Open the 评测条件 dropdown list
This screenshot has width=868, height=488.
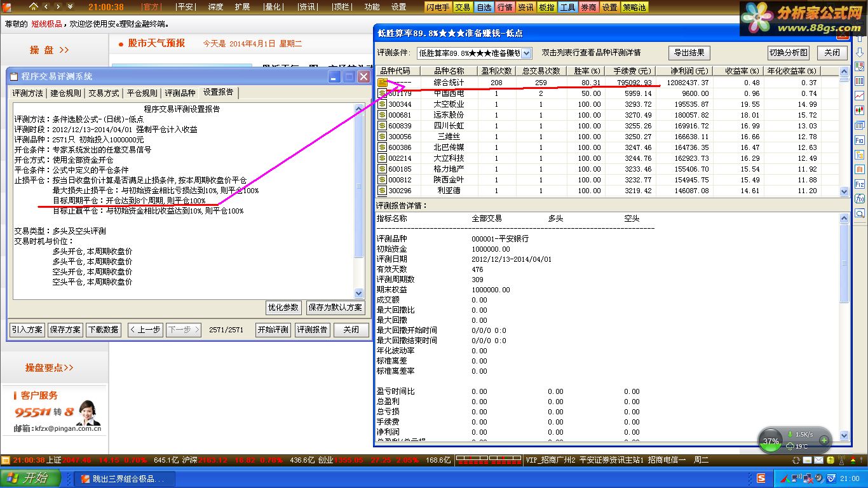click(x=526, y=53)
